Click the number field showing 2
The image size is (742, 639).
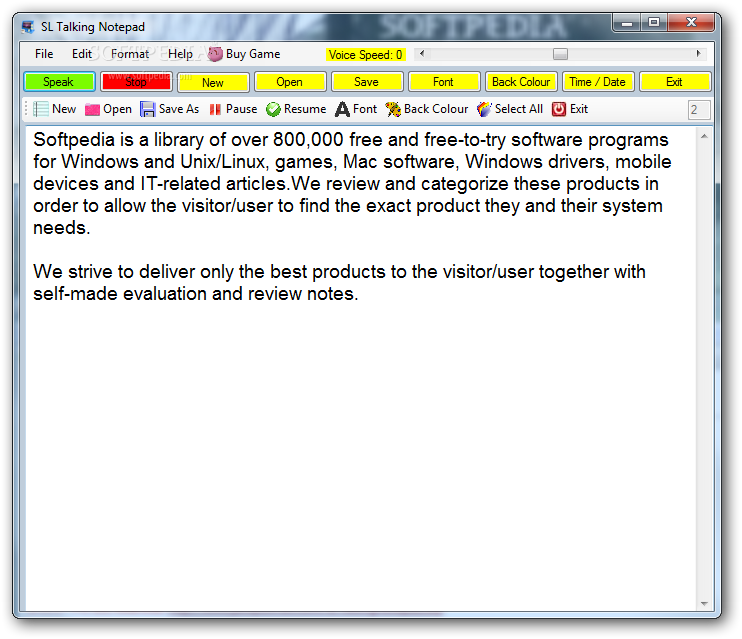pos(699,110)
